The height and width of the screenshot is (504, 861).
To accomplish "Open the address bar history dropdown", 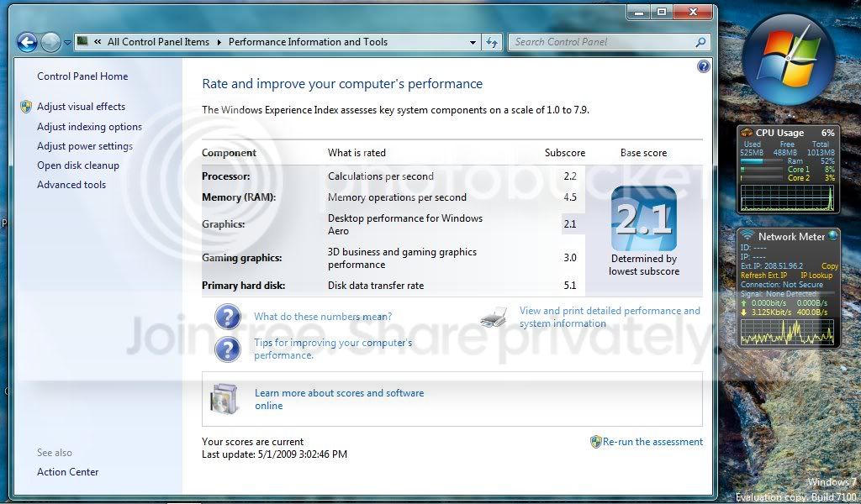I will pyautogui.click(x=473, y=42).
